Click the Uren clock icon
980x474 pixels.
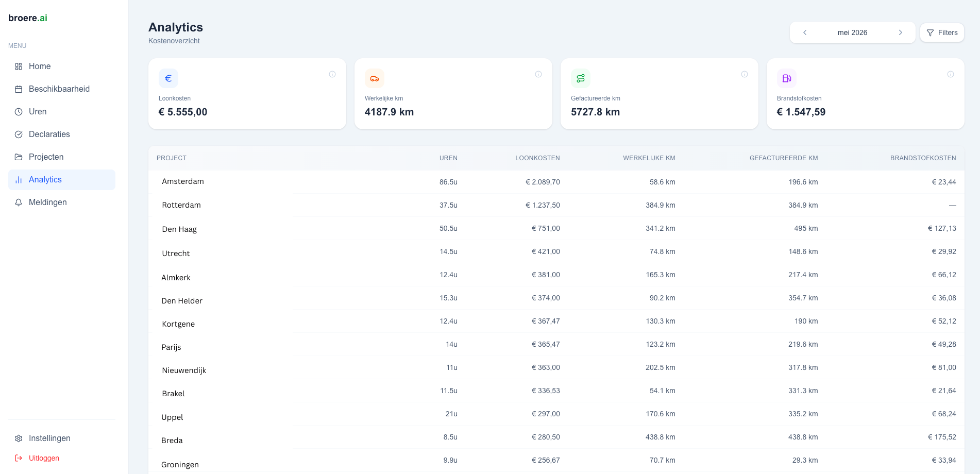click(x=19, y=112)
